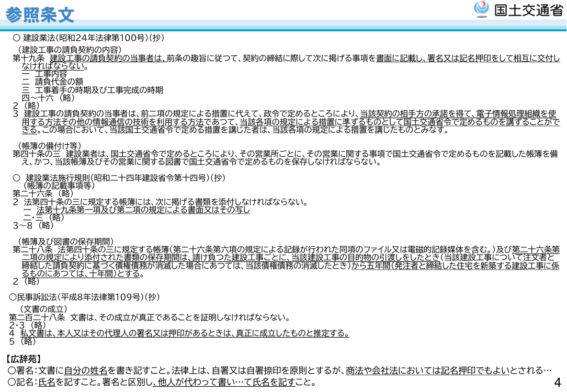Select the caption (帳簿及び図書の保存期間)
Image resolution: width=567 pixels, height=392 pixels.
click(x=66, y=241)
